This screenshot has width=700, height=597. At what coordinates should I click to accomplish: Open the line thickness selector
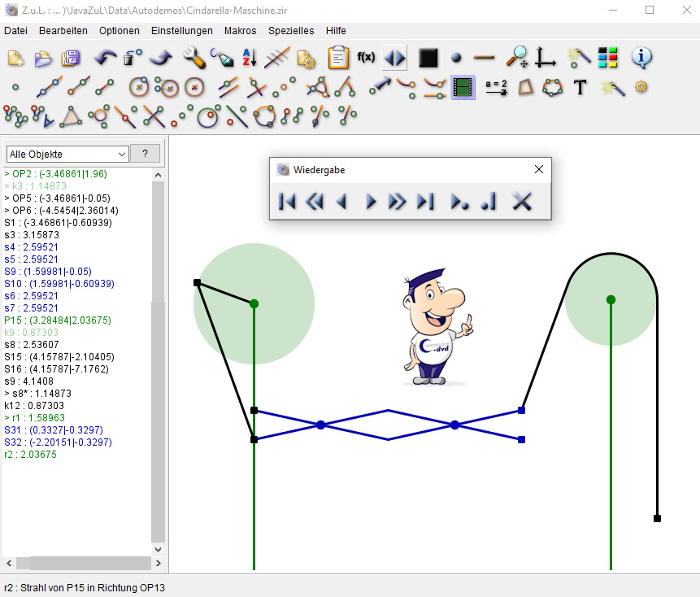tap(484, 58)
